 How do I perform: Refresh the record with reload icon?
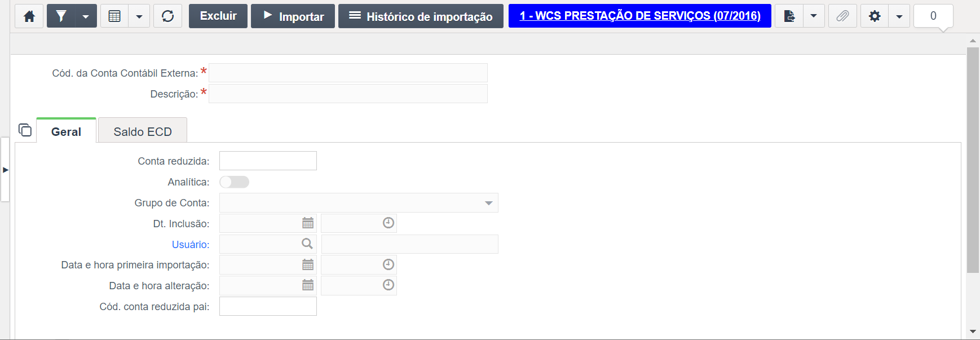click(x=167, y=16)
